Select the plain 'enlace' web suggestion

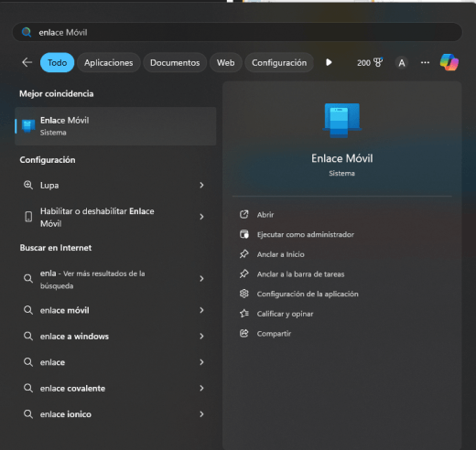click(x=115, y=362)
